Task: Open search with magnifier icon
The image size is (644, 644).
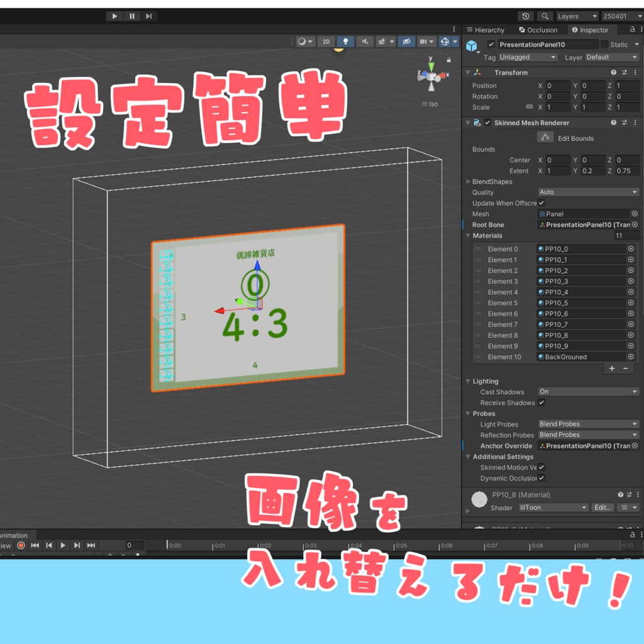Action: [x=545, y=16]
